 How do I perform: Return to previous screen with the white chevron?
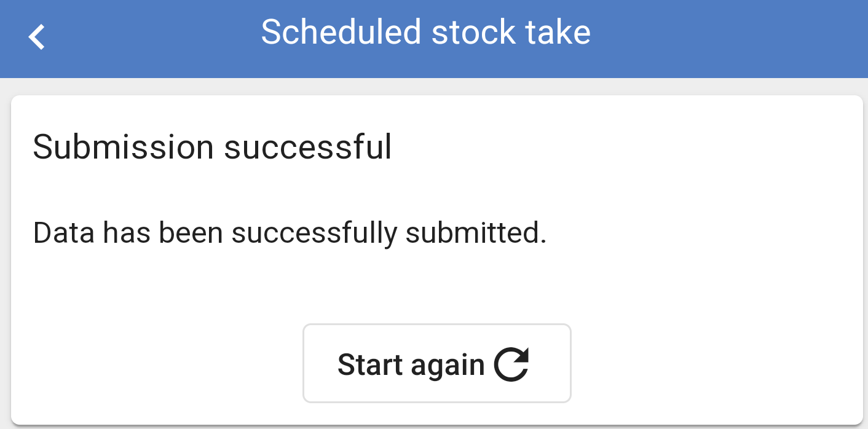pyautogui.click(x=37, y=37)
